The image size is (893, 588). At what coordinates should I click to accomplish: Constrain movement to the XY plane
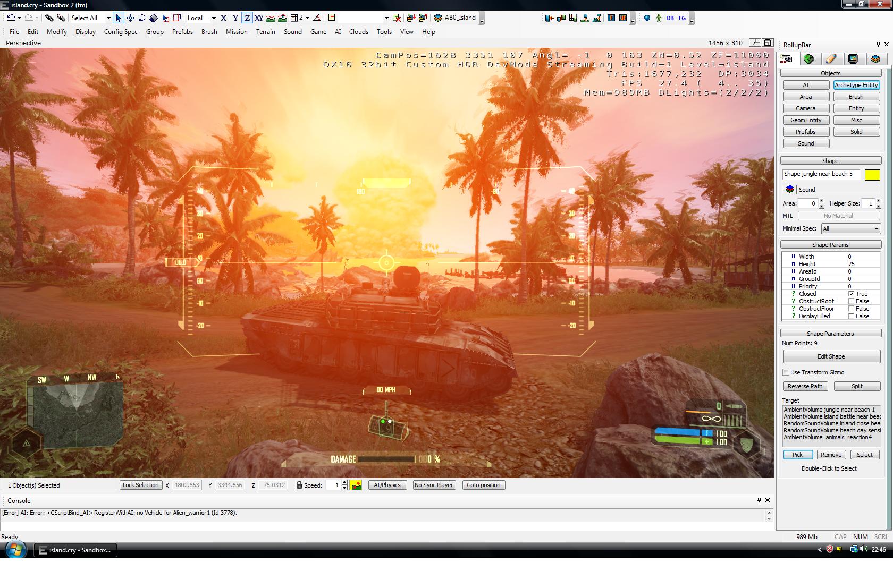coord(259,18)
